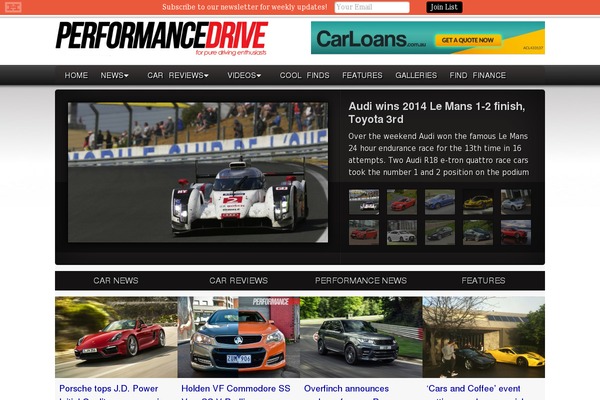
Task: Open the PerformanceDrive logo homepage link
Action: [x=162, y=39]
